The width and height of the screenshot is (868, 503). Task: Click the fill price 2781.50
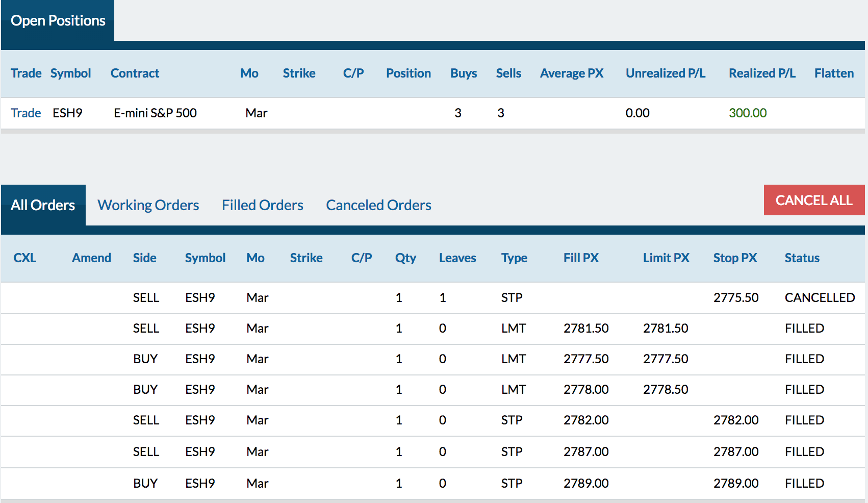click(x=586, y=328)
